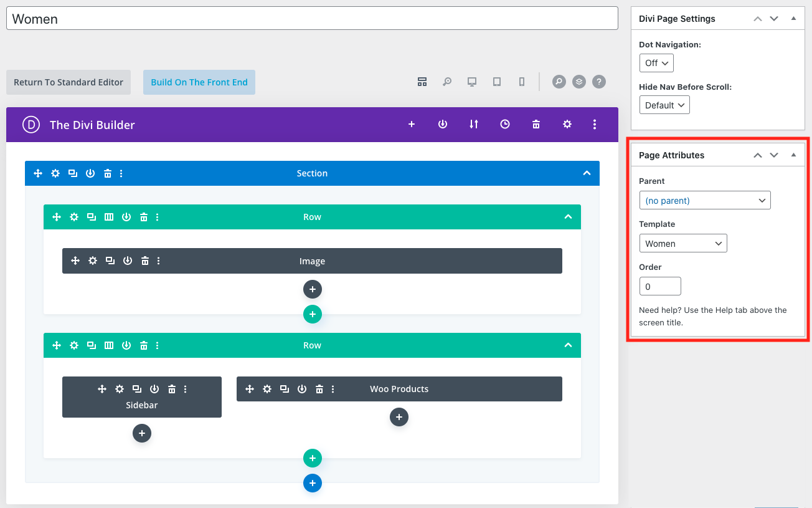Add new section with blue plus button

[x=313, y=483]
